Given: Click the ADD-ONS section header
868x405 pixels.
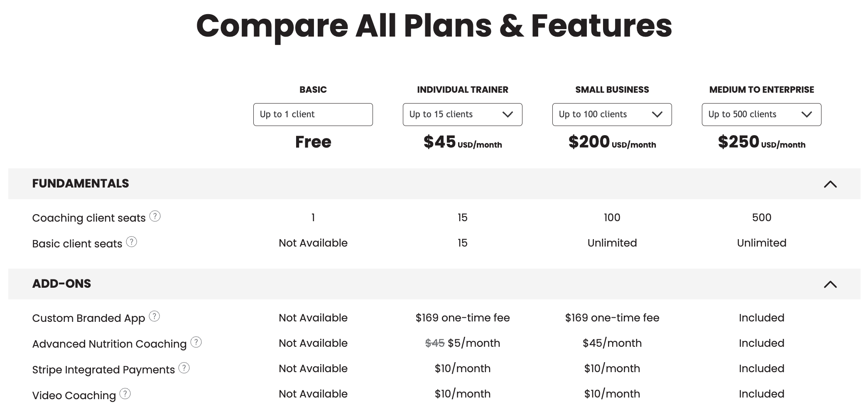Looking at the screenshot, I should coord(434,284).
